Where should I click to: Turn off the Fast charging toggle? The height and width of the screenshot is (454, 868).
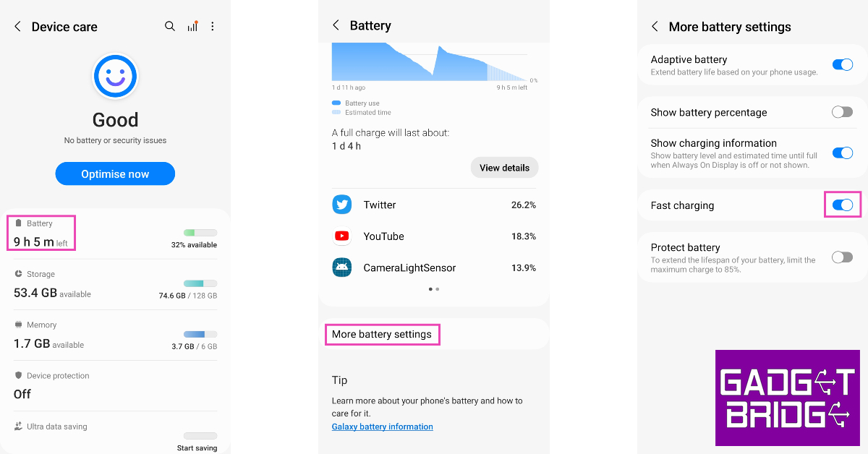[842, 205]
